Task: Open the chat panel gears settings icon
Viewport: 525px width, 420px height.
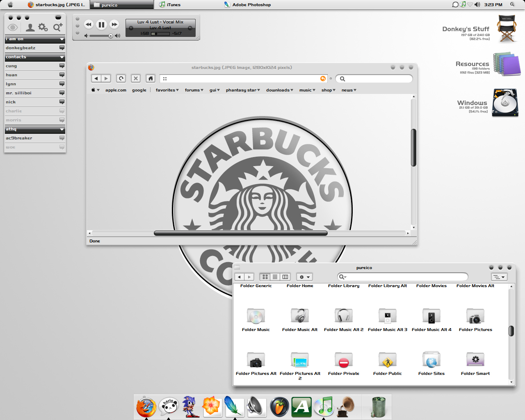Action: (x=43, y=27)
